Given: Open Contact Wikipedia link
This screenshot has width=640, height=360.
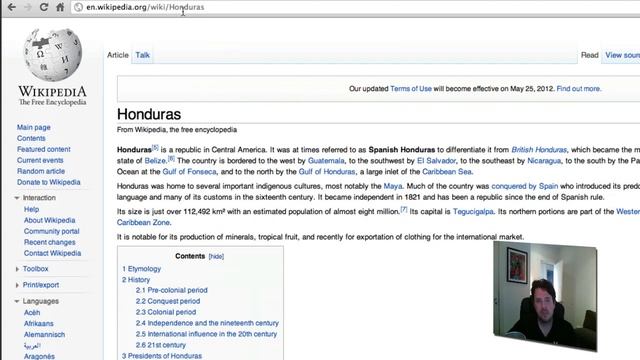Looking at the screenshot, I should pos(52,253).
